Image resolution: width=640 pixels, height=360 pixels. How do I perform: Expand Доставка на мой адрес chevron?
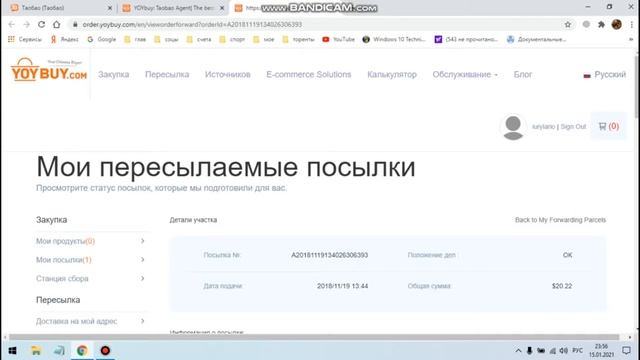pos(142,321)
